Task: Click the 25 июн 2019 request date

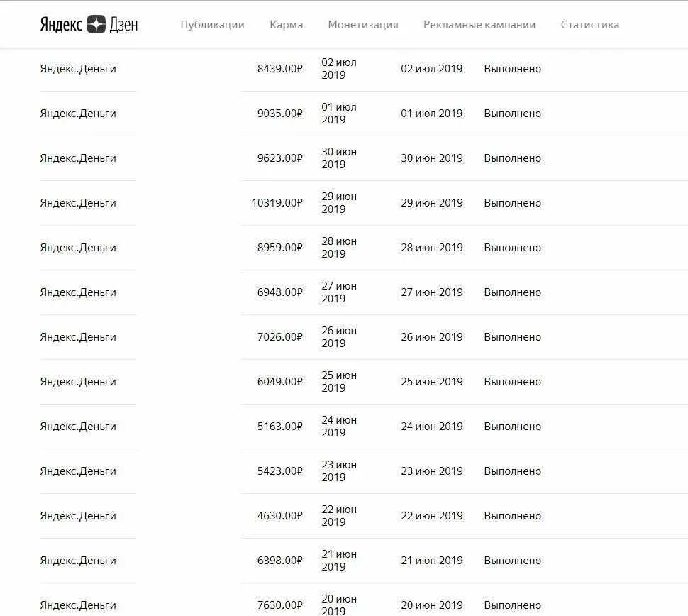Action: 339,382
